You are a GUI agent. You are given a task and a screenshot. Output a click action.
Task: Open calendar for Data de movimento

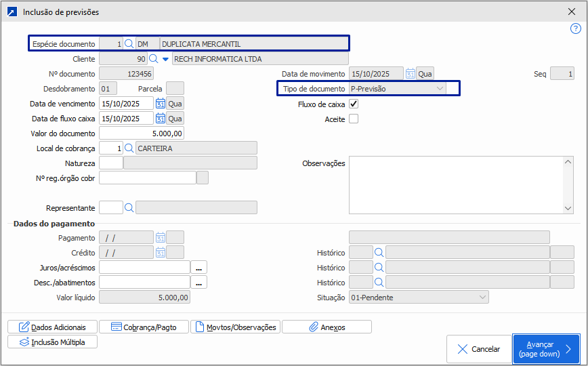tap(410, 74)
